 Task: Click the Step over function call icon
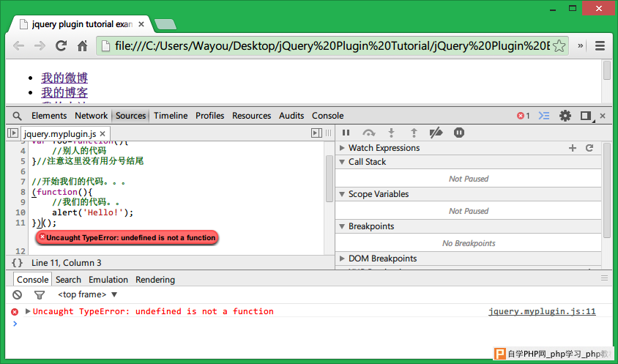pyautogui.click(x=369, y=133)
